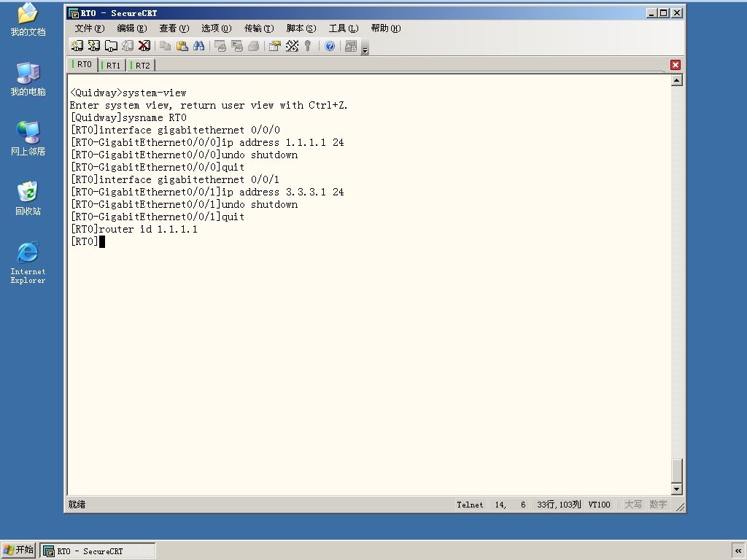The width and height of the screenshot is (747, 560).
Task: Click the terminal cursor prompt [RT0]
Action: coord(88,241)
